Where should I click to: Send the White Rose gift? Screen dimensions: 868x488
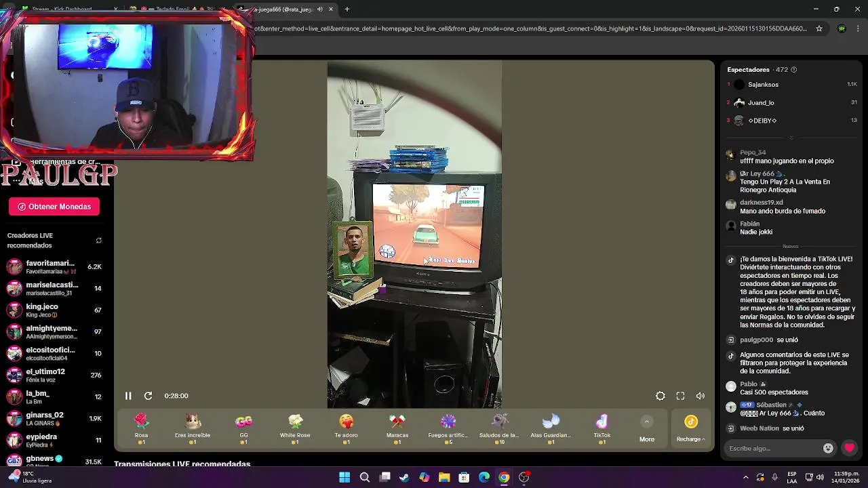click(295, 429)
